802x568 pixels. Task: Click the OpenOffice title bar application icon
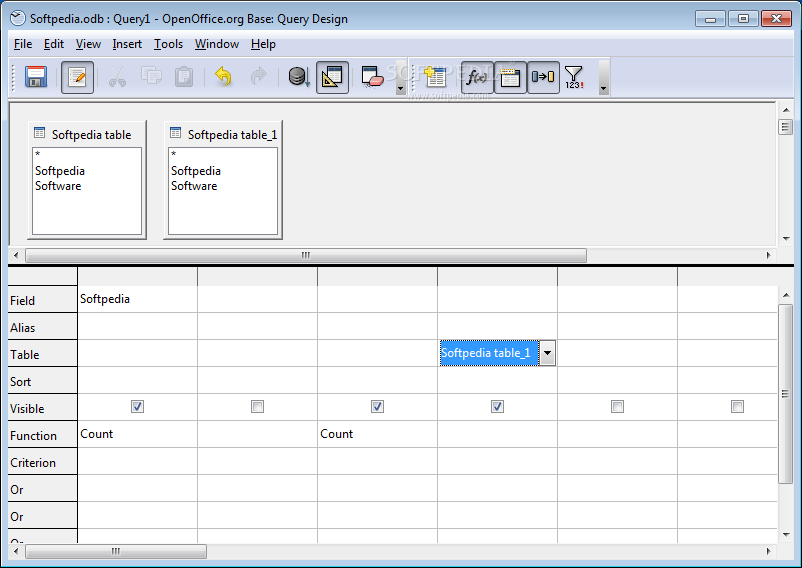click(x=18, y=18)
